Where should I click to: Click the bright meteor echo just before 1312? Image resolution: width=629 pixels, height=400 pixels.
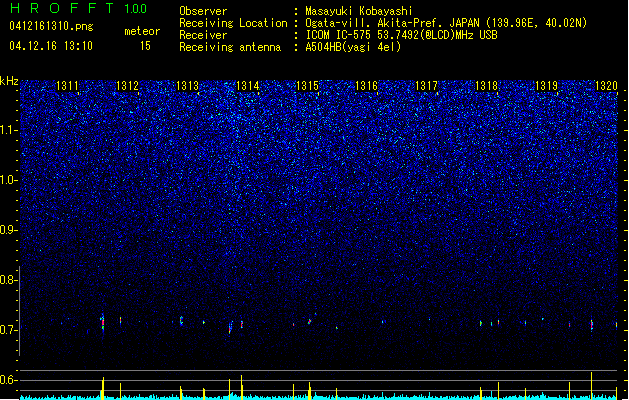(103, 323)
